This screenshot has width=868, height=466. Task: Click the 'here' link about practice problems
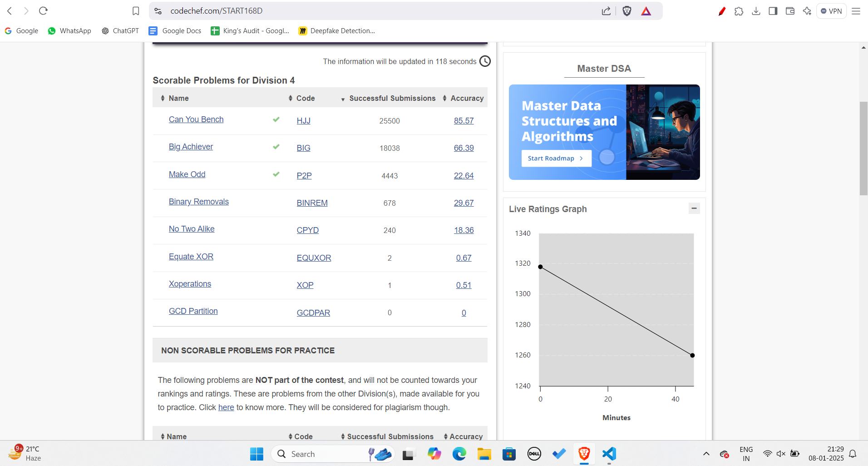[x=226, y=407]
